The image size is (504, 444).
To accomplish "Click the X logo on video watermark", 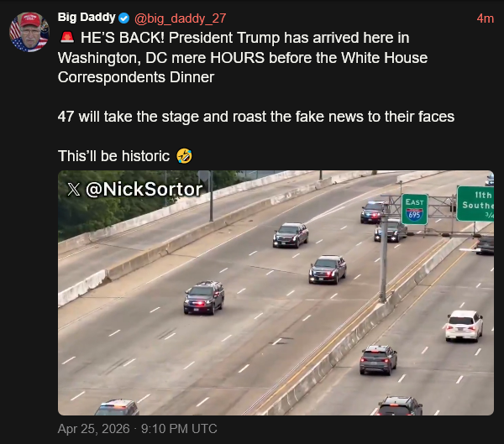I will pos(74,190).
